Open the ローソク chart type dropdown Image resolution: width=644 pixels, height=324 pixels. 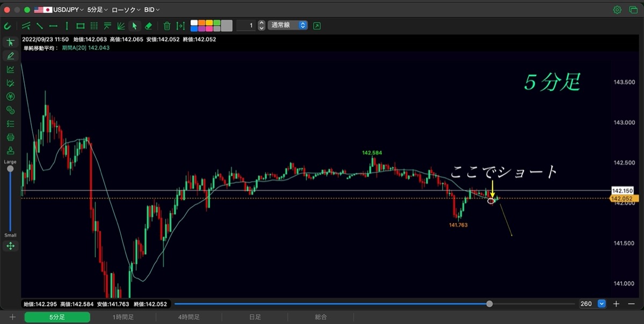126,10
